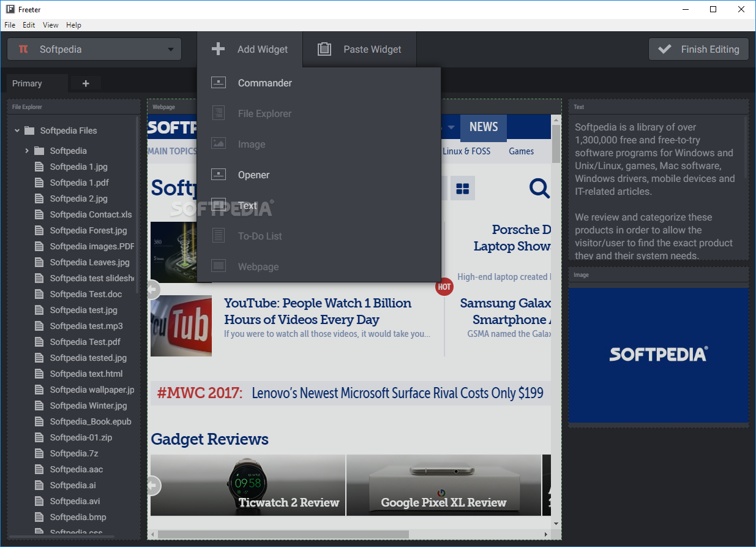Click the magnifier search icon in webpage

click(x=539, y=188)
